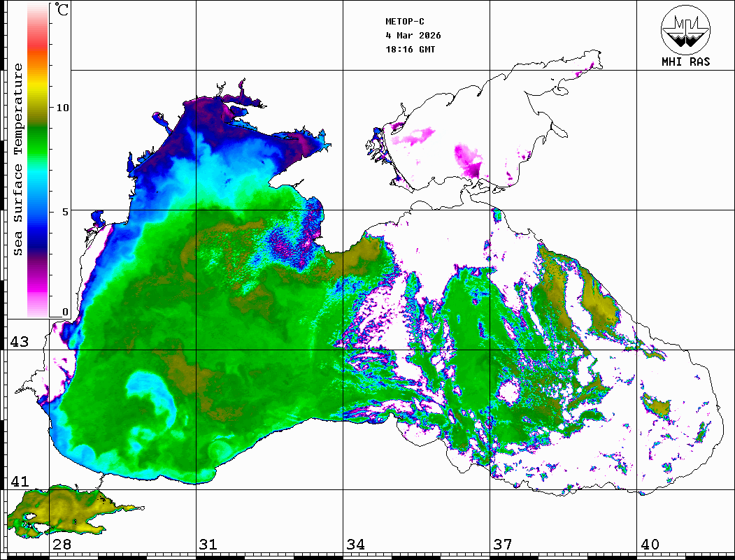Viewport: 735px width, 560px height.
Task: Select the METOP-C satellite label
Action: (x=405, y=22)
